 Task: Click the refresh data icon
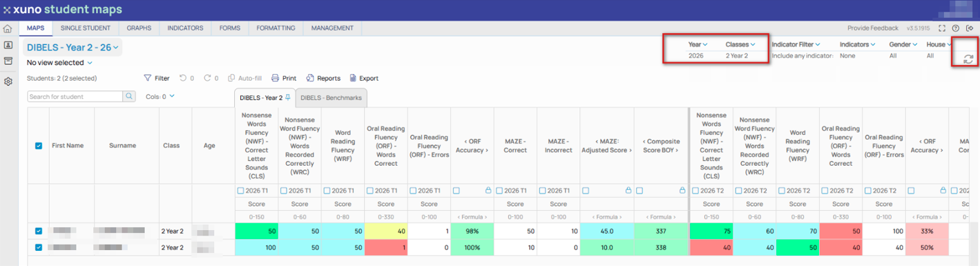968,59
